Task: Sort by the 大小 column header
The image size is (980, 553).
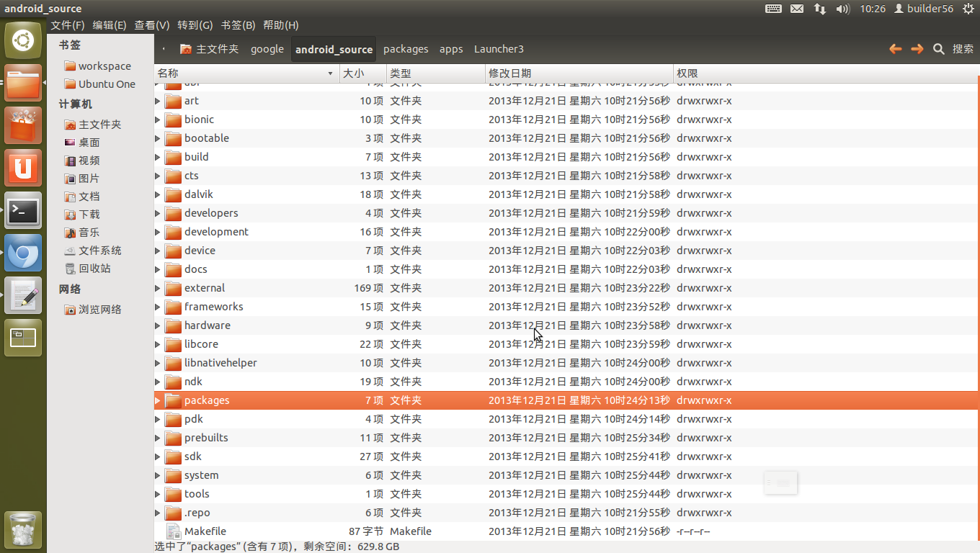Action: 363,73
